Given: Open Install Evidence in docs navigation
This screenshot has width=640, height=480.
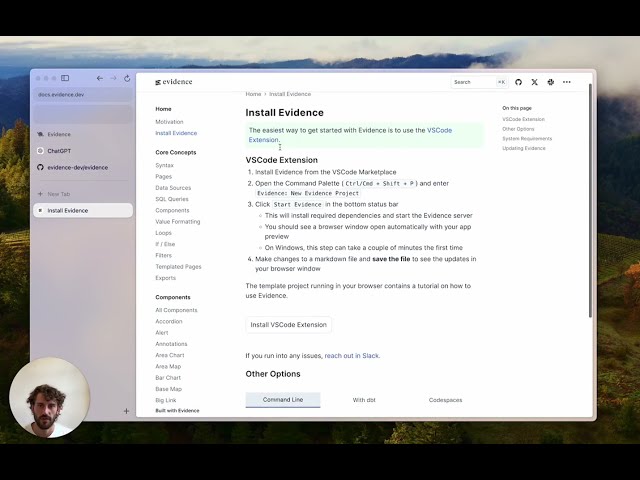Looking at the screenshot, I should pos(176,133).
